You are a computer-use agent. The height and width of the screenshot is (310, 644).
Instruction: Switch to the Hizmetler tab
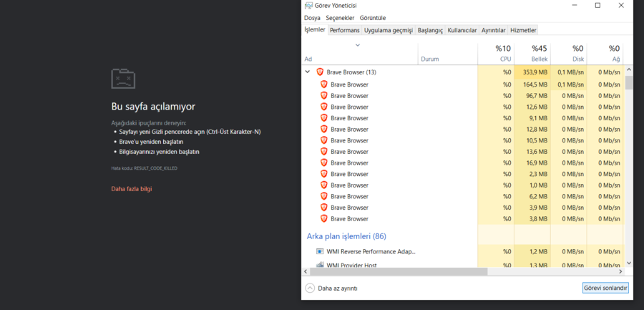(x=523, y=30)
